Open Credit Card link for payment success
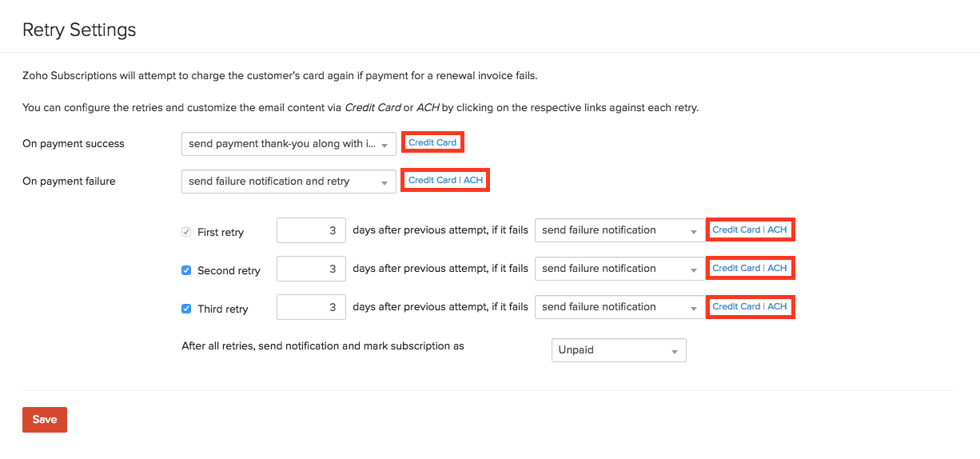 (432, 142)
